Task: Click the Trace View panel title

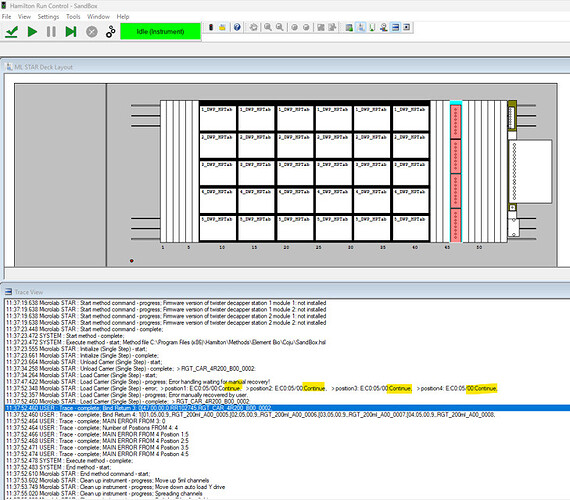Action: pos(29,292)
